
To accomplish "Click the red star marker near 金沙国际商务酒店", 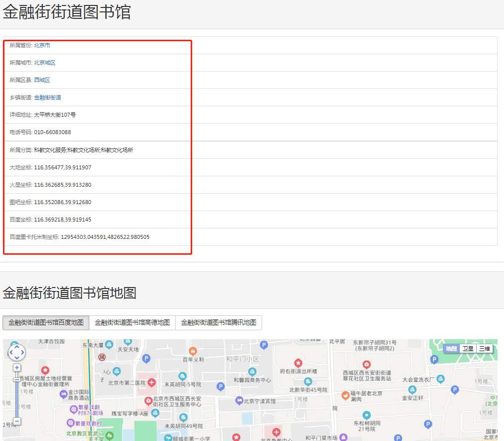I will point(46,370).
